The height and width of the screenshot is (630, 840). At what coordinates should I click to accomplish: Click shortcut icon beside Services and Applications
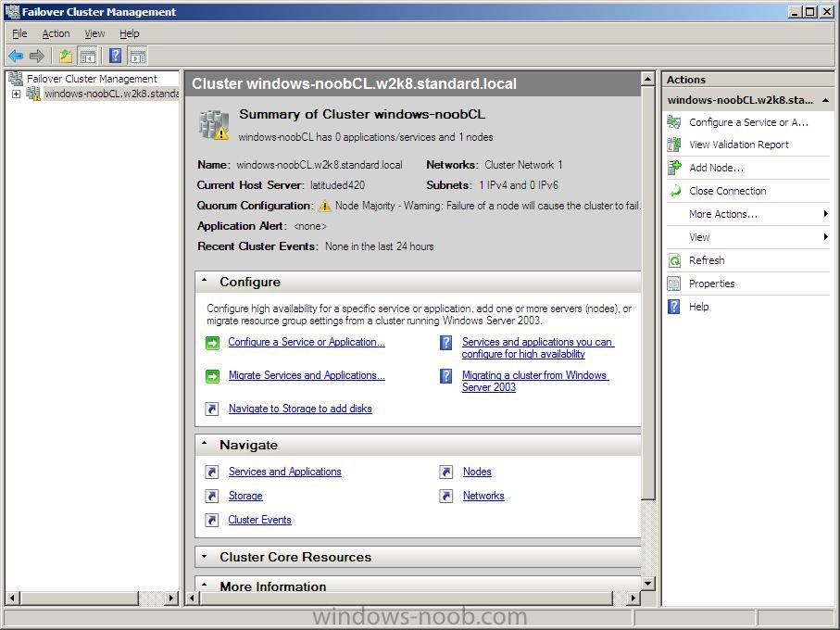[x=212, y=472]
